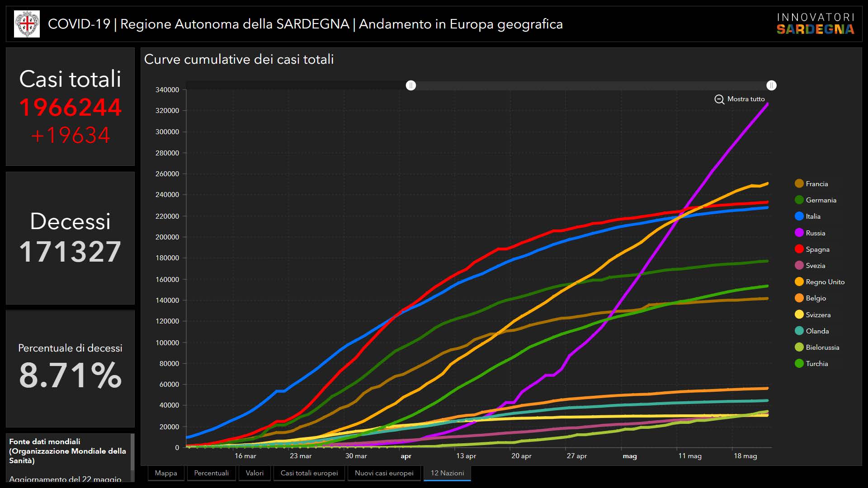The width and height of the screenshot is (868, 488).
Task: Toggle the Francia legend marker
Action: click(799, 183)
